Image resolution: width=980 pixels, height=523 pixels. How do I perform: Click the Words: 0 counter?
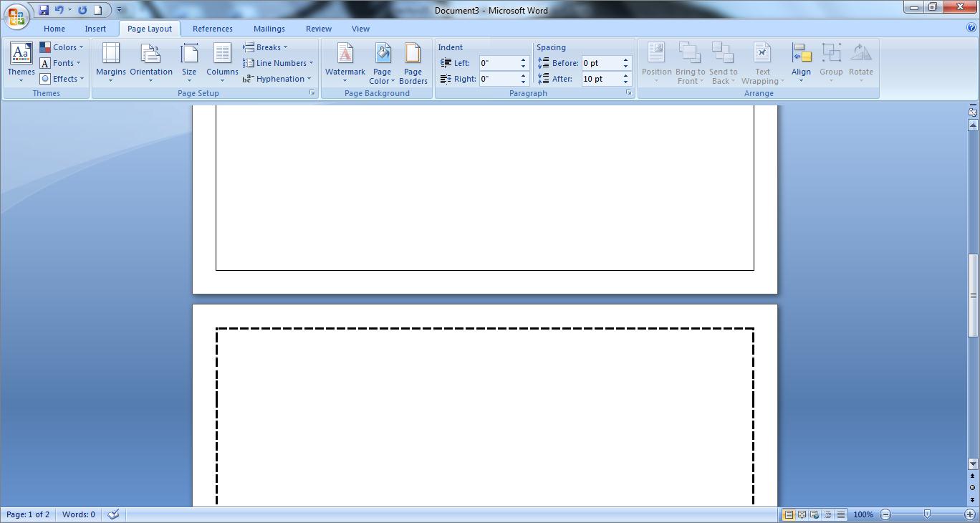tap(78, 514)
